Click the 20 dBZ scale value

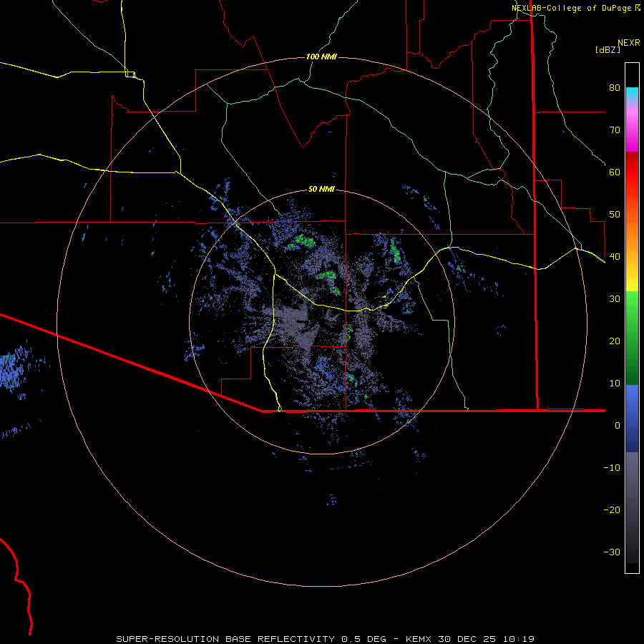coord(615,341)
